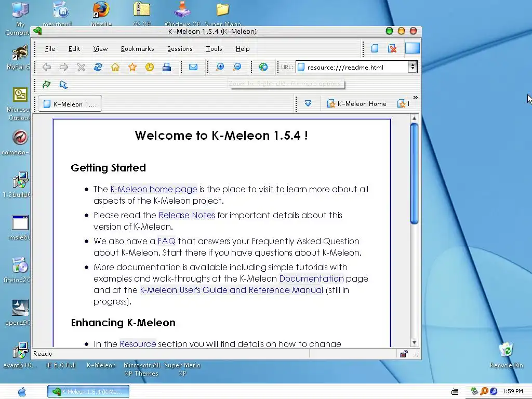This screenshot has width=532, height=399.
Task: Click the scrollbar down arrow
Action: tap(414, 342)
